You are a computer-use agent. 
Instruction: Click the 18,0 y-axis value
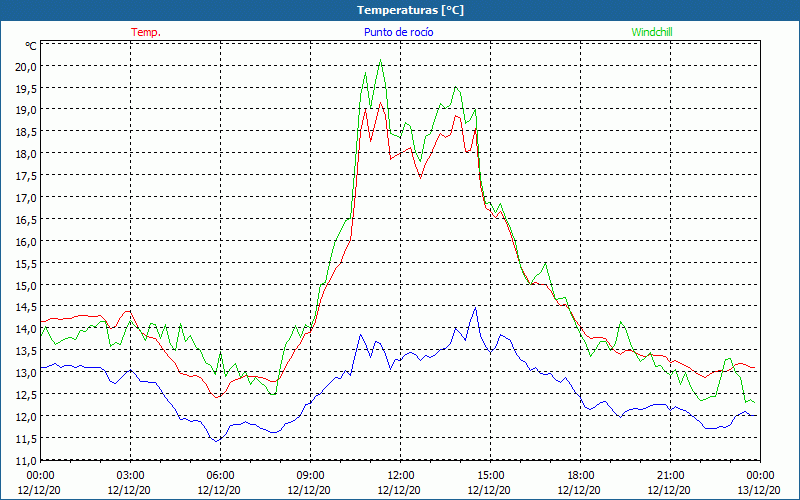click(x=27, y=154)
